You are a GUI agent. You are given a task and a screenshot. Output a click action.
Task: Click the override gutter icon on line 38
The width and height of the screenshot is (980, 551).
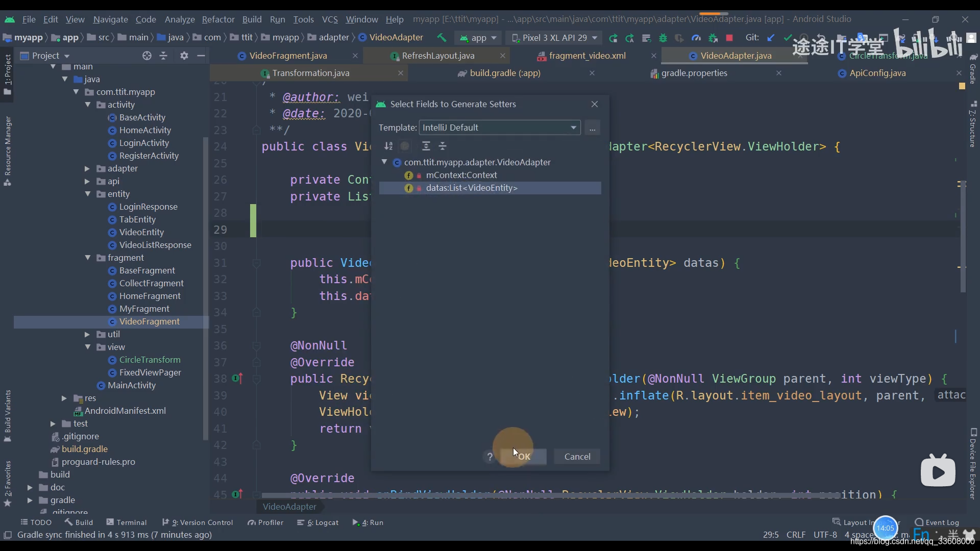point(237,379)
